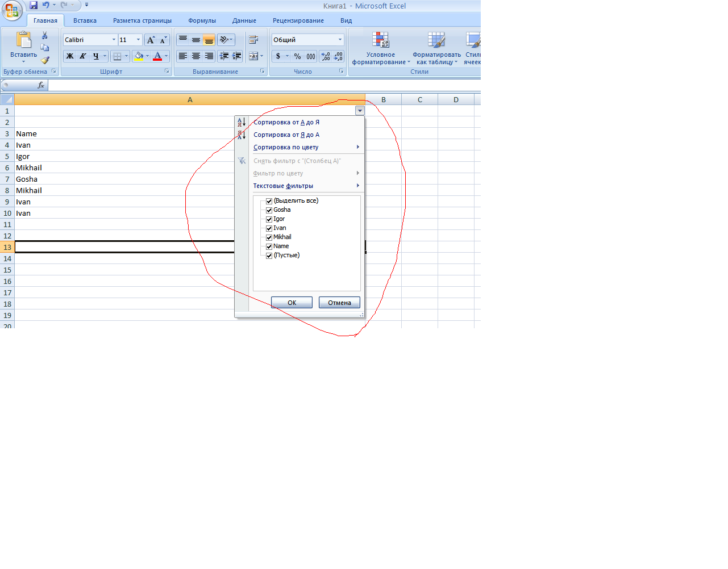Uncheck Igor in the filter list
728x569 pixels.
coord(269,219)
